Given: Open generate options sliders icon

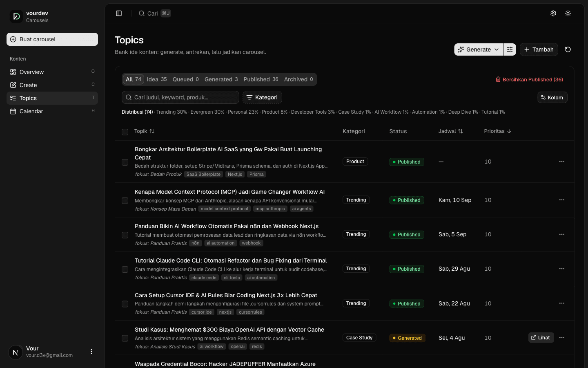Looking at the screenshot, I should pyautogui.click(x=510, y=49).
